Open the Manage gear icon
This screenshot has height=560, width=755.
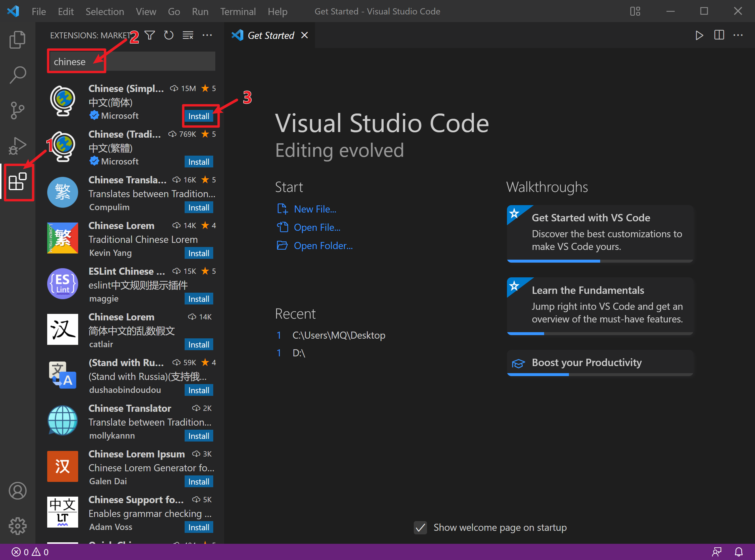click(17, 526)
